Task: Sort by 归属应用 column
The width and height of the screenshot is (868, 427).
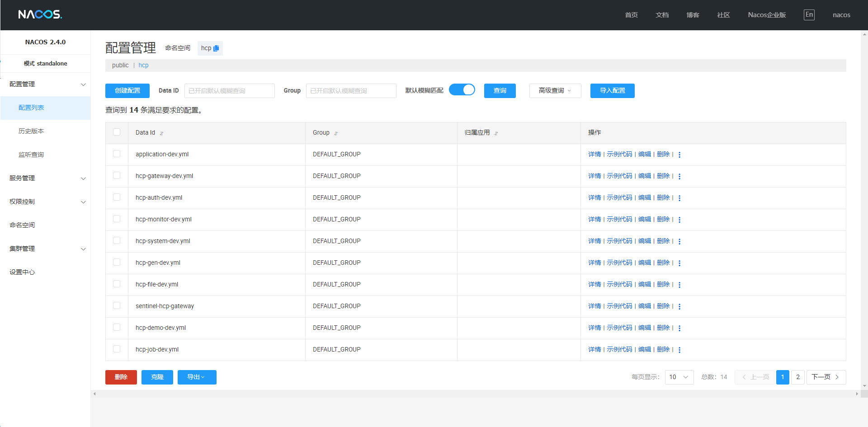Action: [496, 133]
